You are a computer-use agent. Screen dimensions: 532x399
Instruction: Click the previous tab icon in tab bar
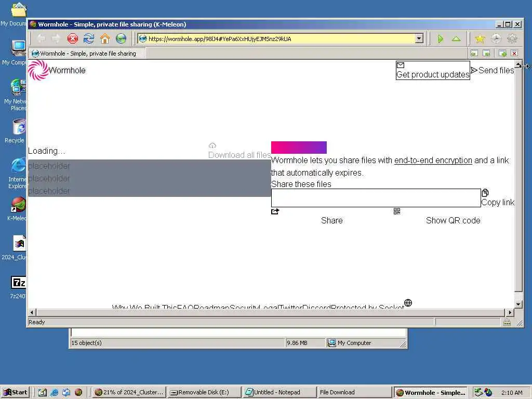[x=474, y=54]
